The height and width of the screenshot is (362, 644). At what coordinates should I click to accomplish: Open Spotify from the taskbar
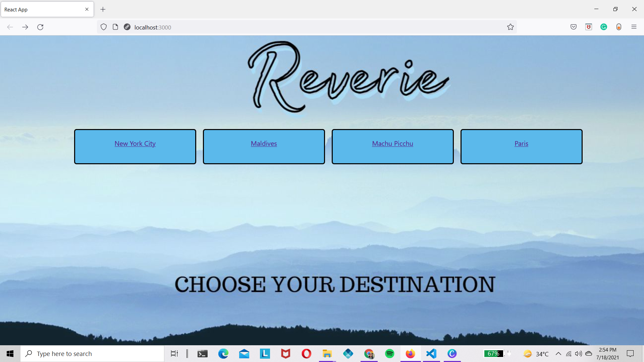[389, 354]
